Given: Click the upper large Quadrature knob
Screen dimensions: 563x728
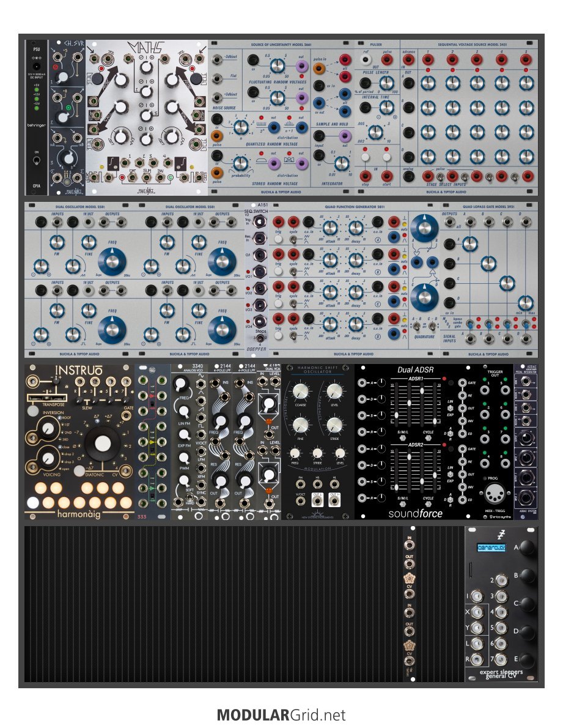Looking at the screenshot, I should click(424, 228).
